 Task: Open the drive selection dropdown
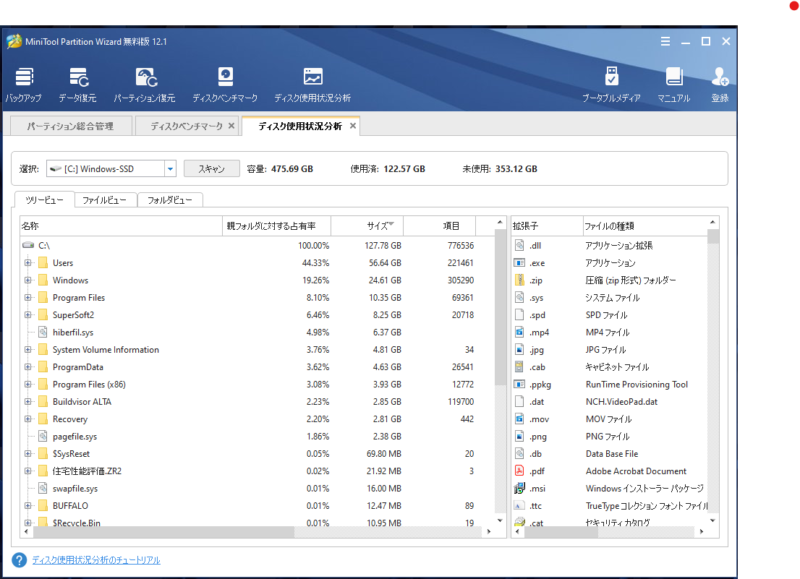170,169
